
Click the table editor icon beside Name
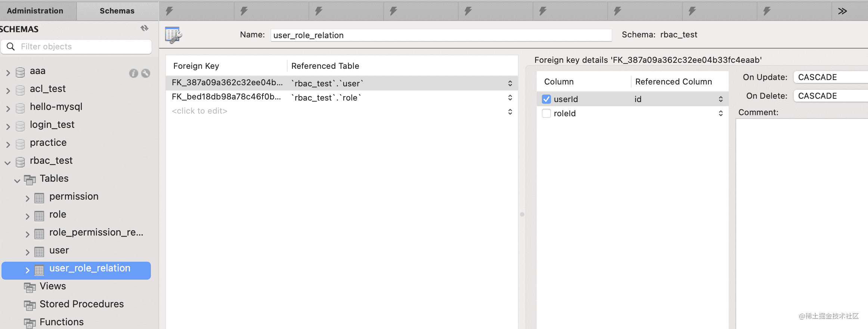(x=173, y=35)
